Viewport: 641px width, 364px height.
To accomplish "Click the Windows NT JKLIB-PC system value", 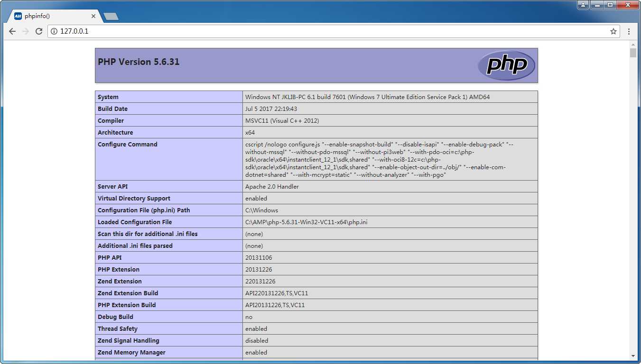I will click(x=367, y=97).
